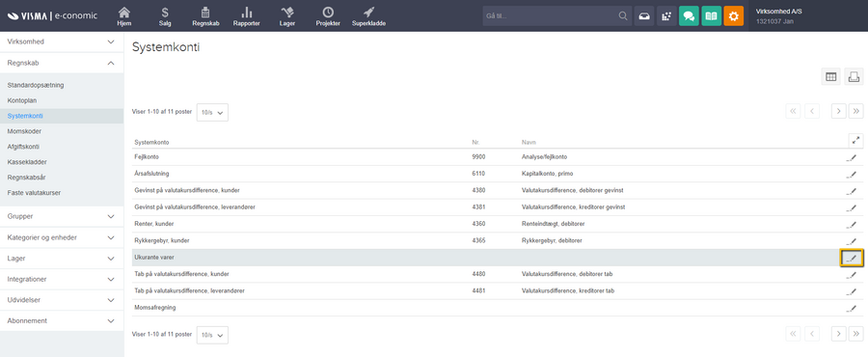Open the Rapporter chart icon
The height and width of the screenshot is (357, 868).
pyautogui.click(x=247, y=16)
